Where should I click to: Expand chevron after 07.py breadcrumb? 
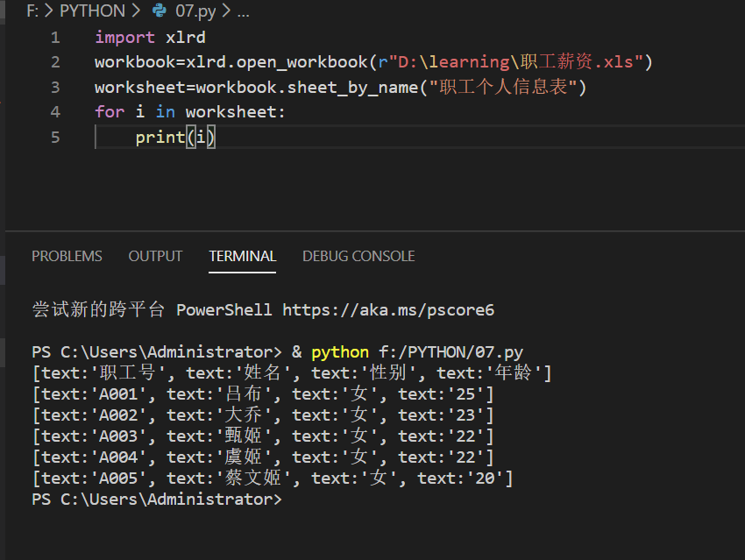click(226, 11)
